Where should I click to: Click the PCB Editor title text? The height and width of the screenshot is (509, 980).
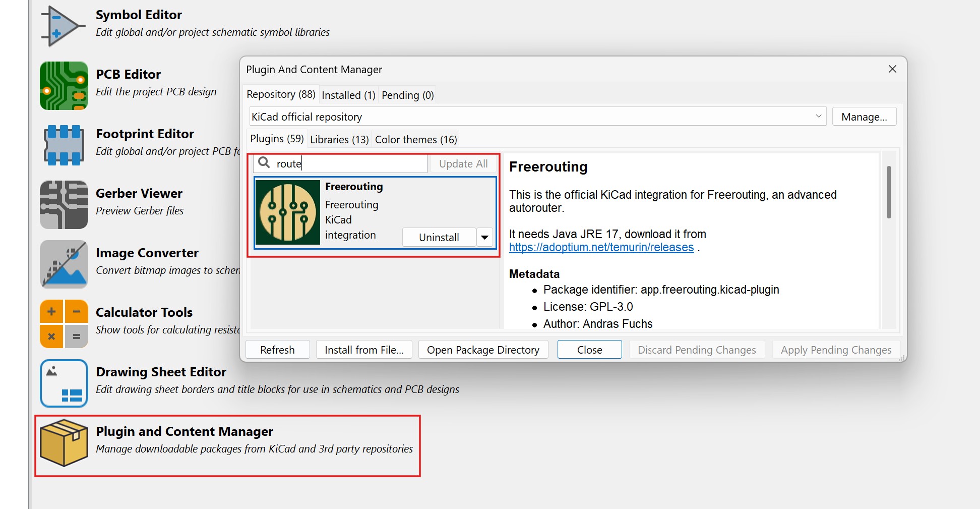(x=128, y=74)
